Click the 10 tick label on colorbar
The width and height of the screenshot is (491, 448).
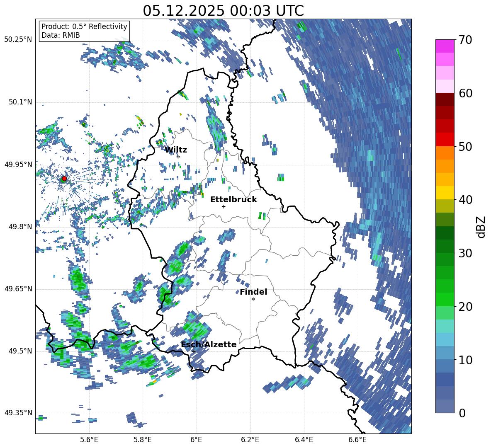[x=465, y=360]
